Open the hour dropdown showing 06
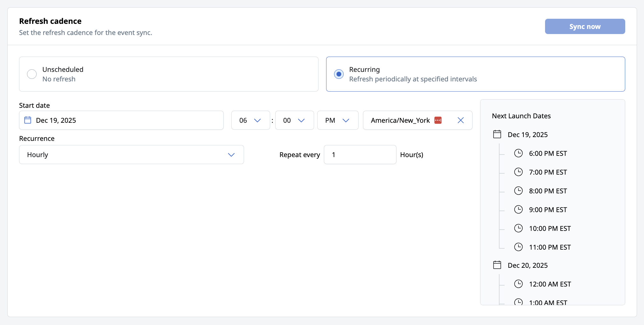The height and width of the screenshot is (325, 644). (x=250, y=120)
